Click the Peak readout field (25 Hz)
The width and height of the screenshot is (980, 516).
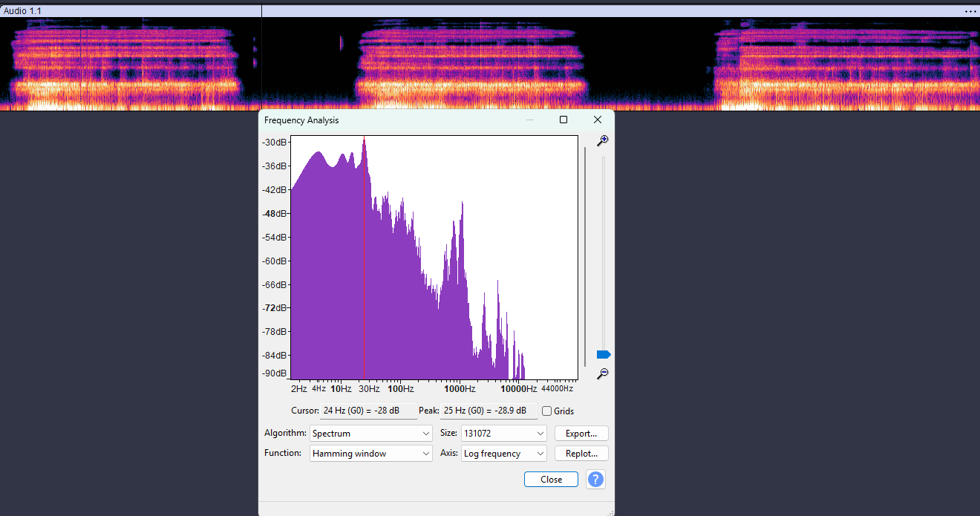[x=489, y=411]
